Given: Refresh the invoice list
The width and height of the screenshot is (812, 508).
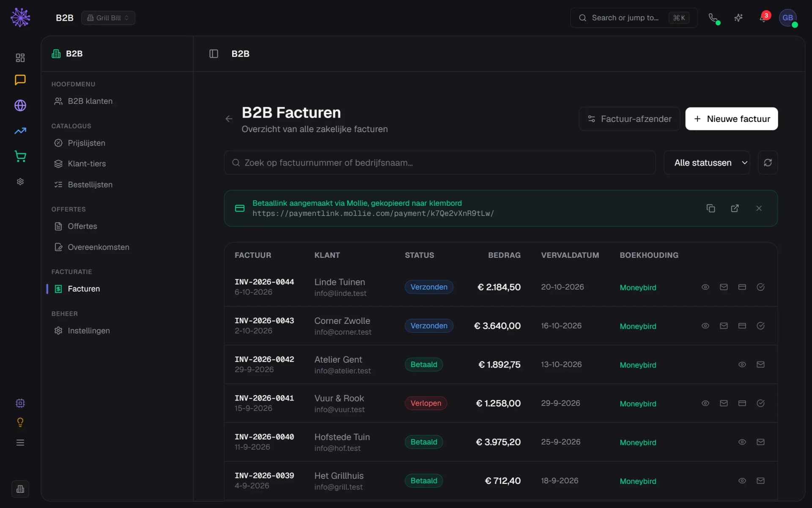Looking at the screenshot, I should [x=768, y=163].
